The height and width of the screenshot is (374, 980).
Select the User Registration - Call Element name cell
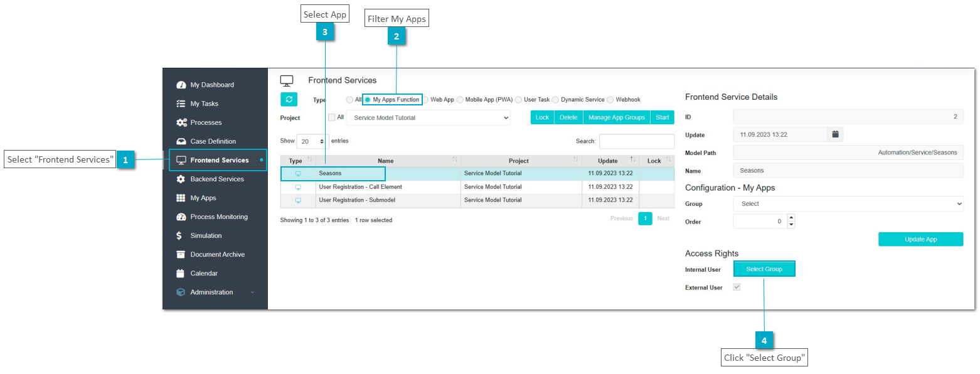tap(388, 187)
